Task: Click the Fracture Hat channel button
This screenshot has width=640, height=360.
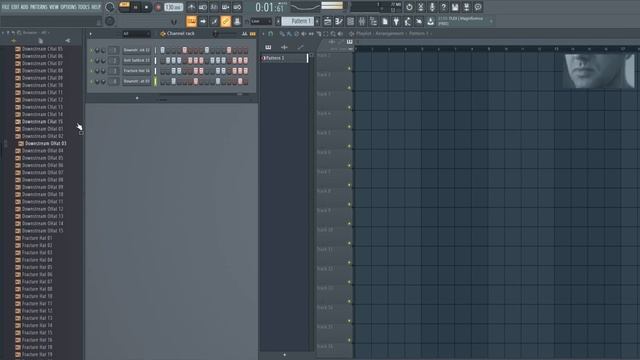Action: [136, 71]
